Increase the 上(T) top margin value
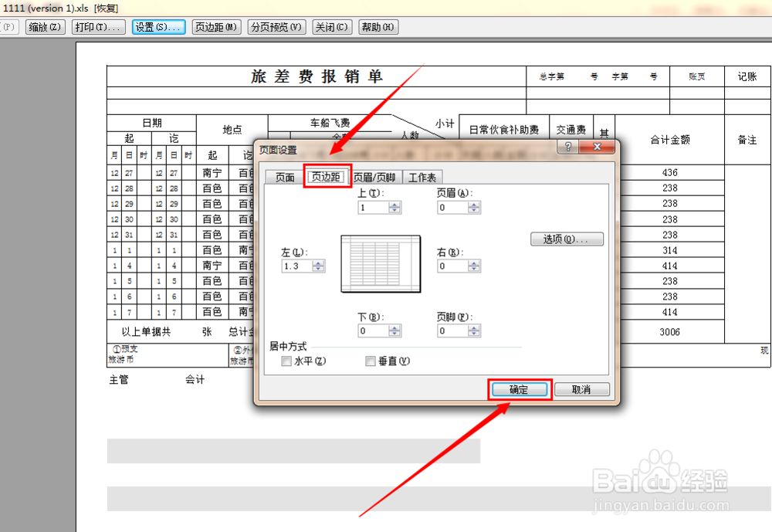 (x=394, y=205)
